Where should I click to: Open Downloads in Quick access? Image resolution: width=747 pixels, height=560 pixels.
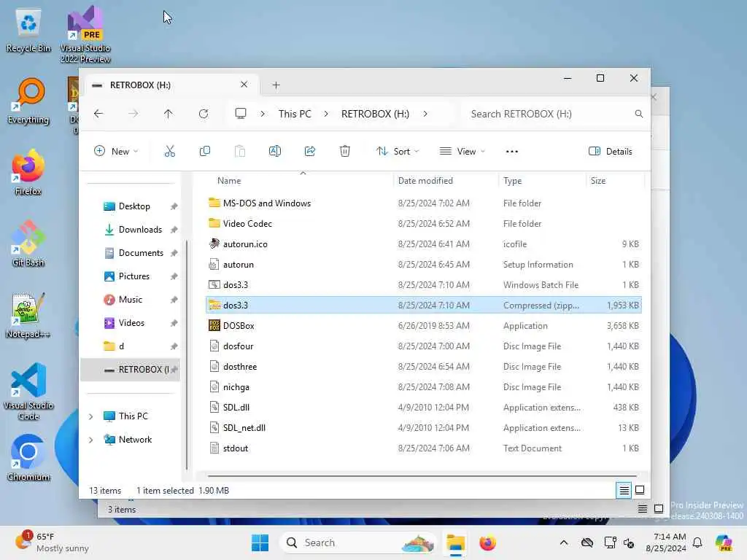tap(140, 230)
